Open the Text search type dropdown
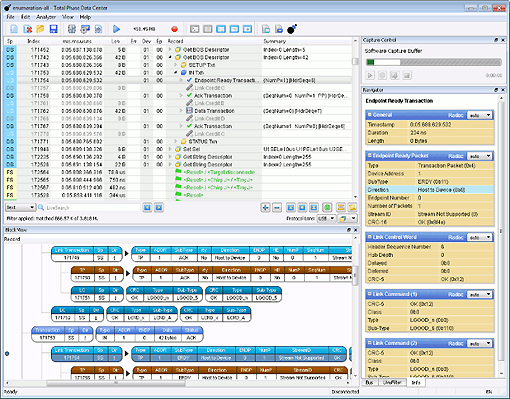510x399 pixels. pyautogui.click(x=20, y=207)
